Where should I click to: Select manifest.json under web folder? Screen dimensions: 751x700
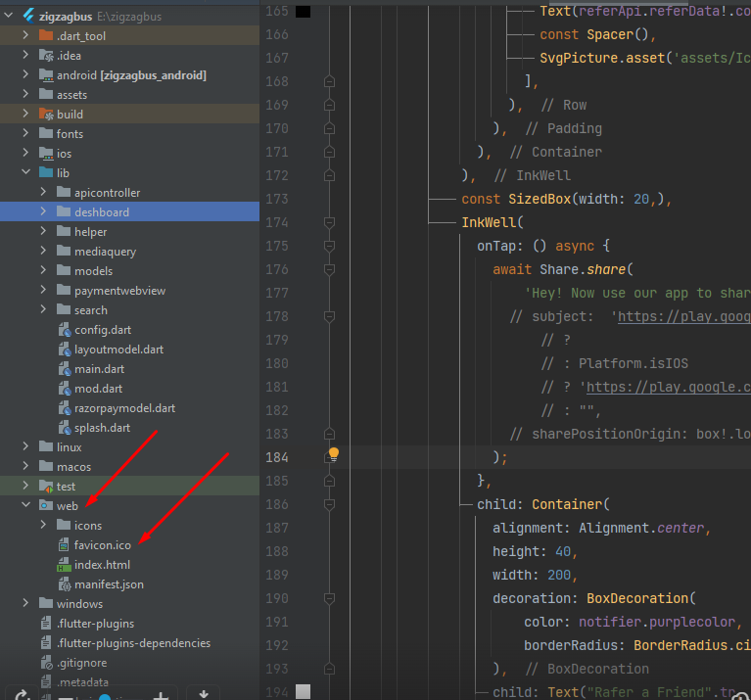[109, 584]
